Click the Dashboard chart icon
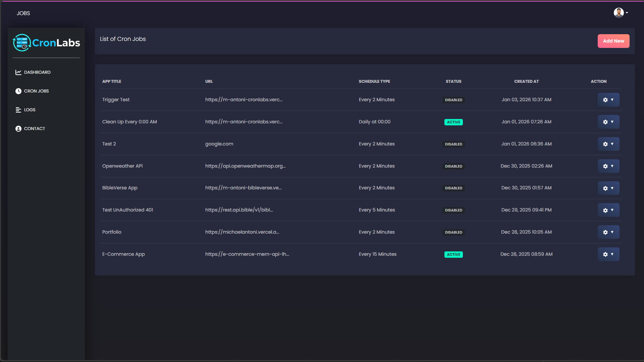The image size is (644, 362). point(18,72)
